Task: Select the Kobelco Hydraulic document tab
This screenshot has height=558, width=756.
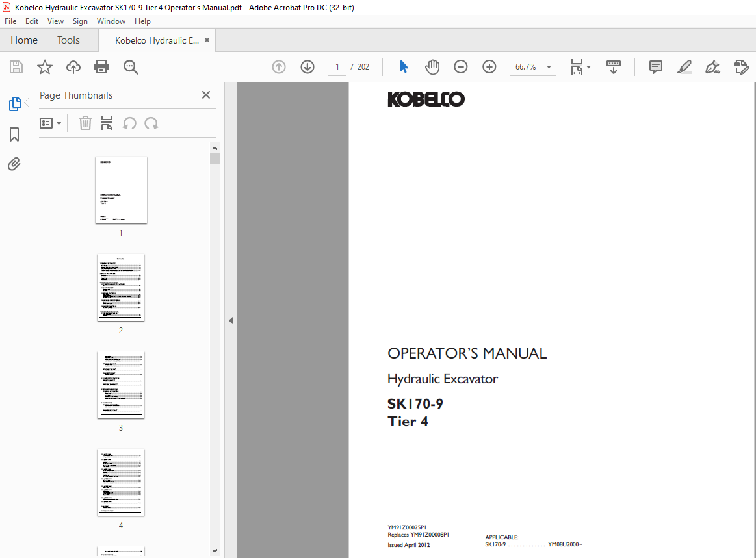Action: pos(157,40)
